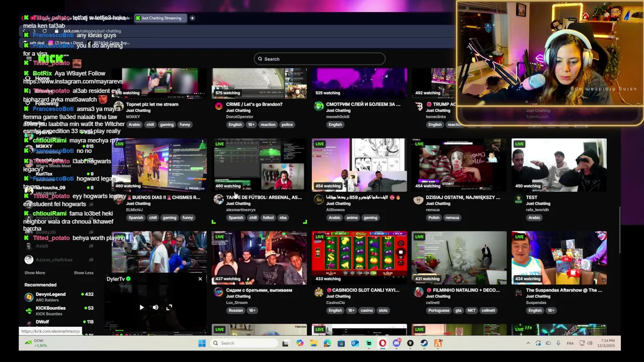Click CRIME / Let's go Brandon? stream title
This screenshot has height=362, width=644.
(x=254, y=104)
